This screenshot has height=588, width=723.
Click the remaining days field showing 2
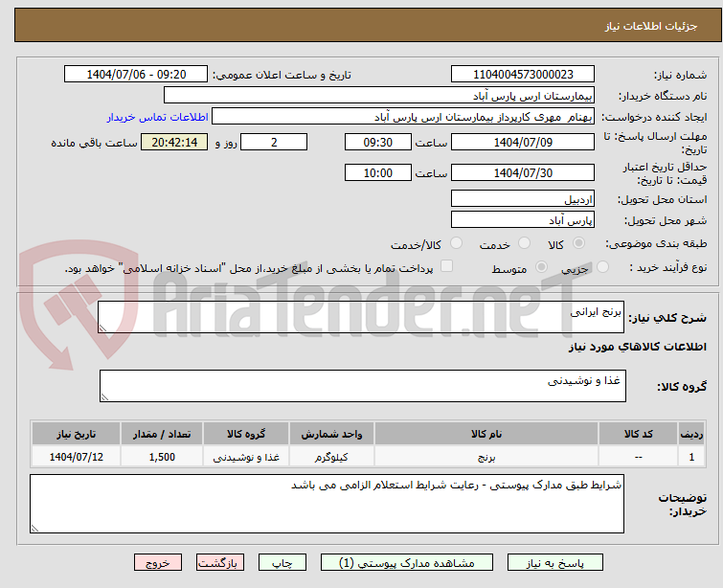click(274, 142)
